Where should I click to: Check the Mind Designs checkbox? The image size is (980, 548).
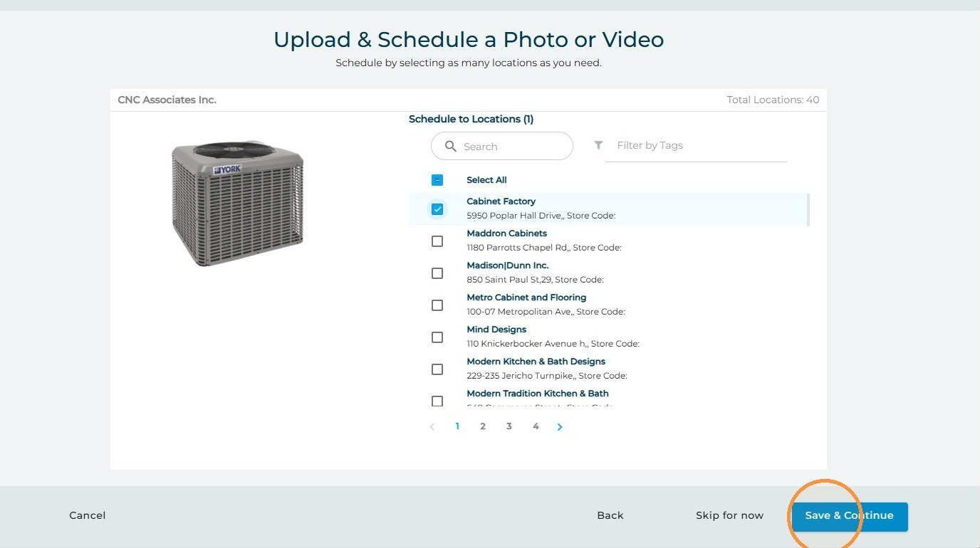[437, 337]
